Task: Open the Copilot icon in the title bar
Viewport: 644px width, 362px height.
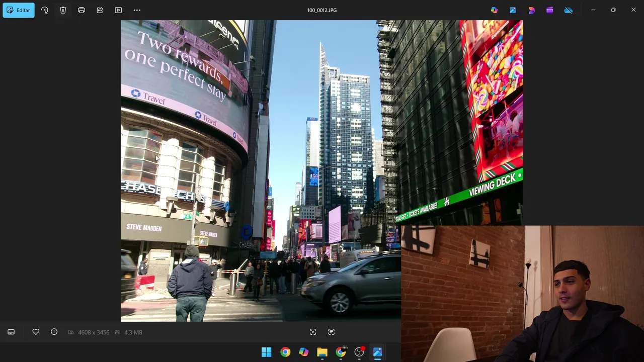Action: point(494,10)
